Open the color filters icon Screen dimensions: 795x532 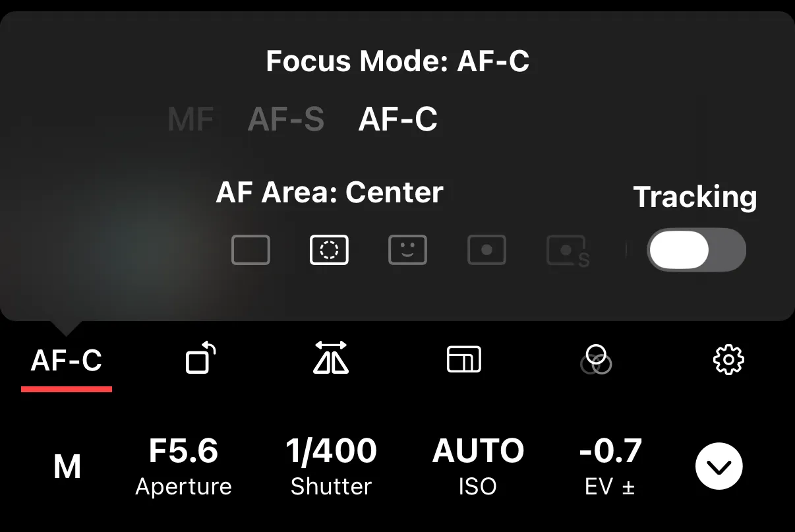(x=596, y=360)
